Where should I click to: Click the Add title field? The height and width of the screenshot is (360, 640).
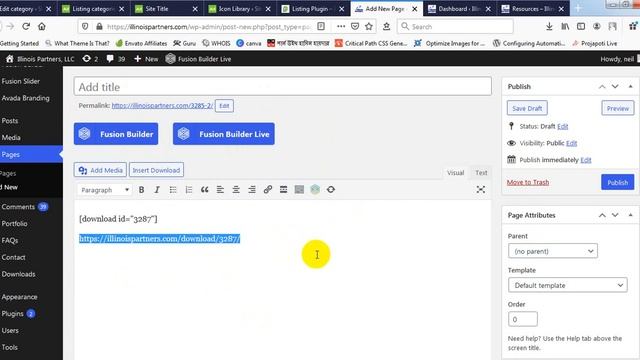282,87
